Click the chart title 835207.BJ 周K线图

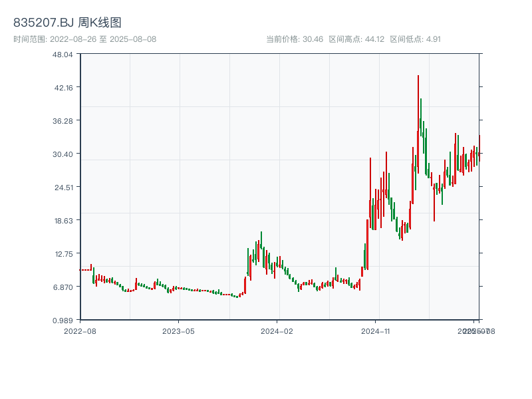click(67, 23)
